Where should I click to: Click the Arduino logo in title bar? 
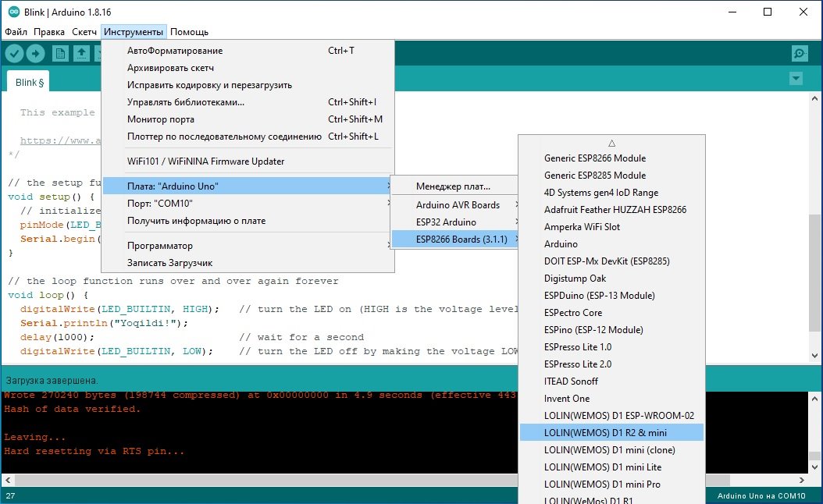[14, 12]
